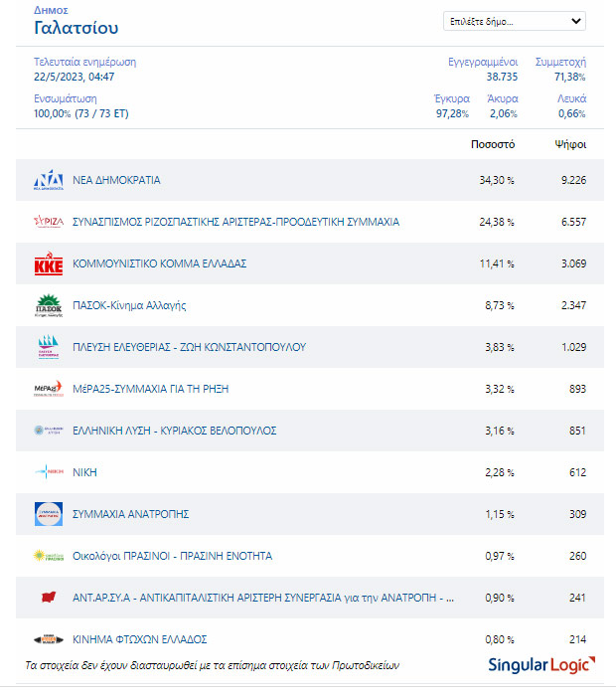
Task: Click the SingularLogic logo
Action: tap(541, 665)
